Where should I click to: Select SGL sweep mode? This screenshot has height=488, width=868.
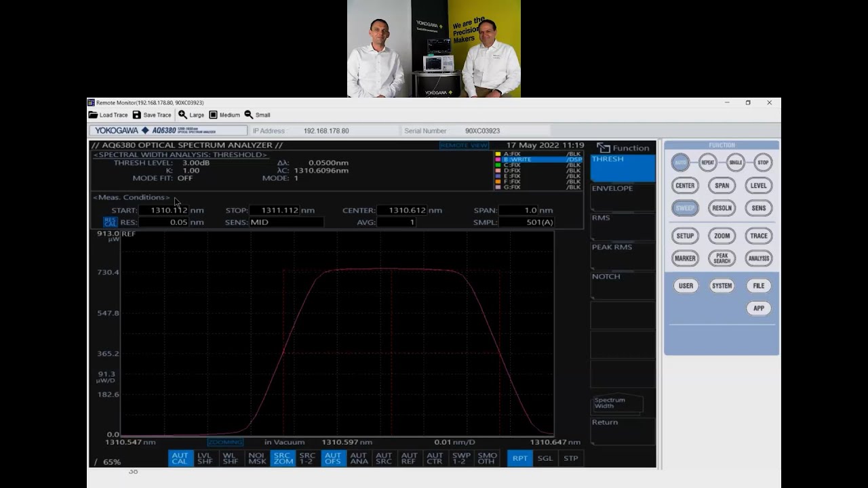[545, 459]
